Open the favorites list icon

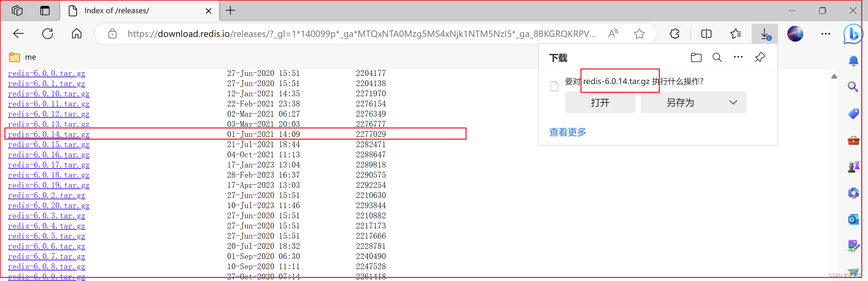coord(735,34)
